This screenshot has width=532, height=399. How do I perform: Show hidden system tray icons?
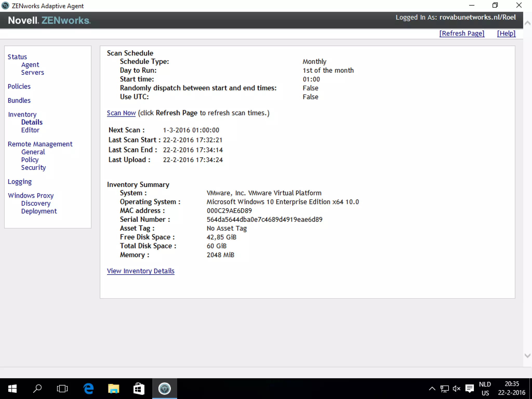(432, 389)
